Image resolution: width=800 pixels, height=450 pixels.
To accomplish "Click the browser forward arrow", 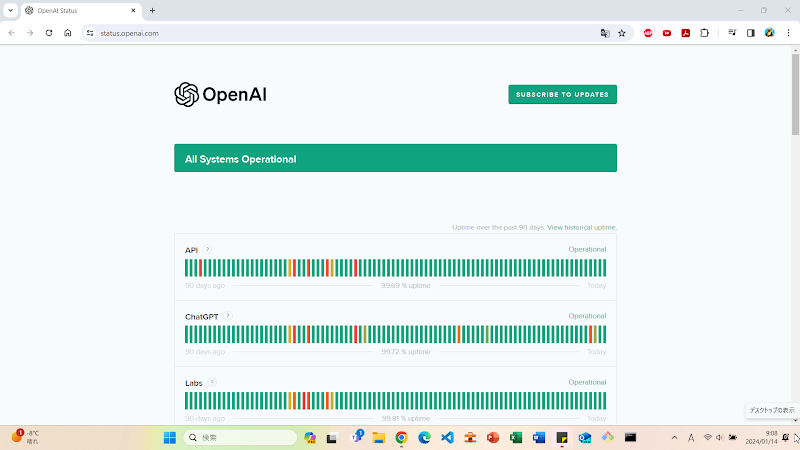I will (30, 33).
